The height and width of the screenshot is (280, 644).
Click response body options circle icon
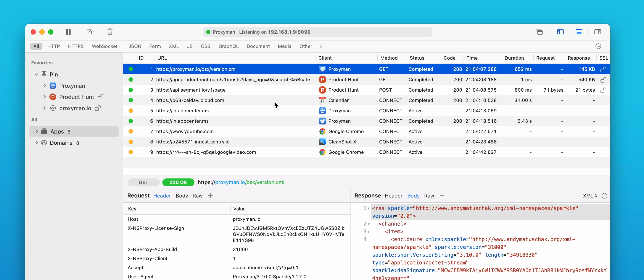(x=604, y=196)
